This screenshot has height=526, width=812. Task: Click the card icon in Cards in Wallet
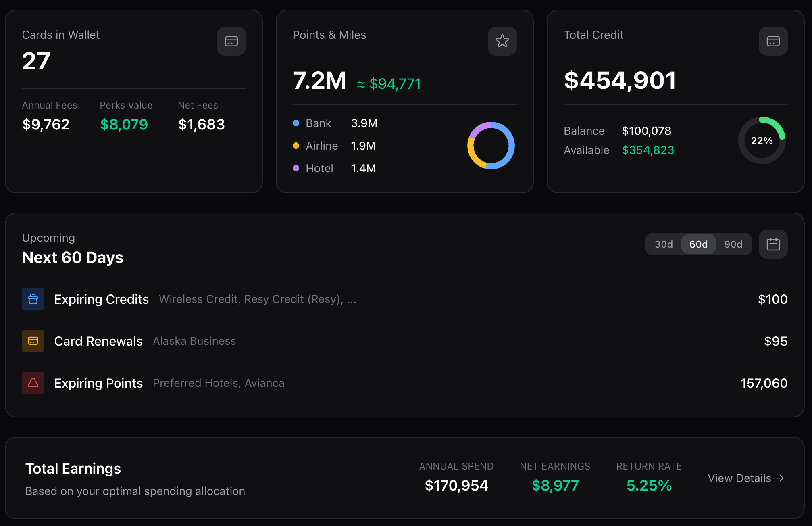[x=231, y=41]
